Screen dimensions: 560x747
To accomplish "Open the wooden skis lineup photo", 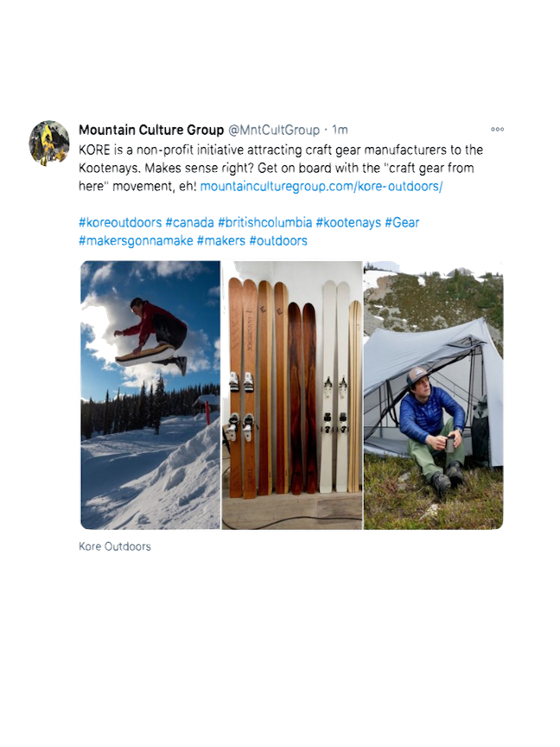I will 292,395.
